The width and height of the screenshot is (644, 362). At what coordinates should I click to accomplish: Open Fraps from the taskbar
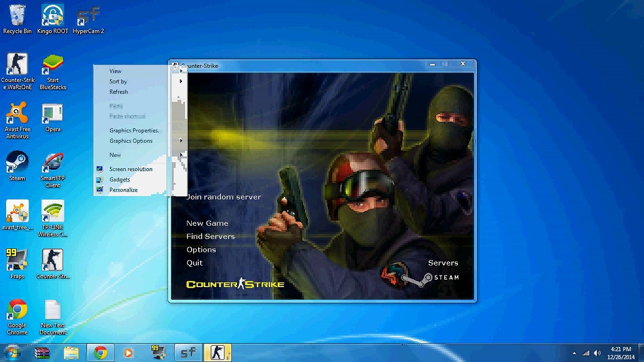click(159, 353)
